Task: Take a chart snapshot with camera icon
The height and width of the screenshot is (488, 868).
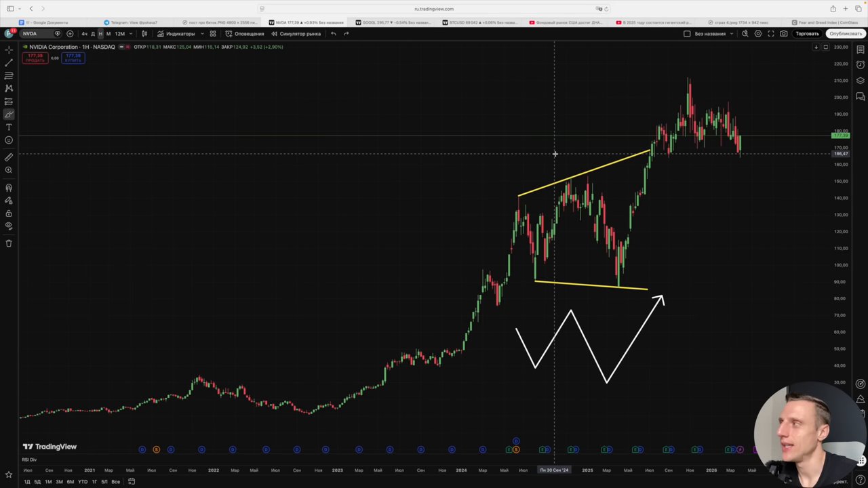Action: [x=784, y=34]
